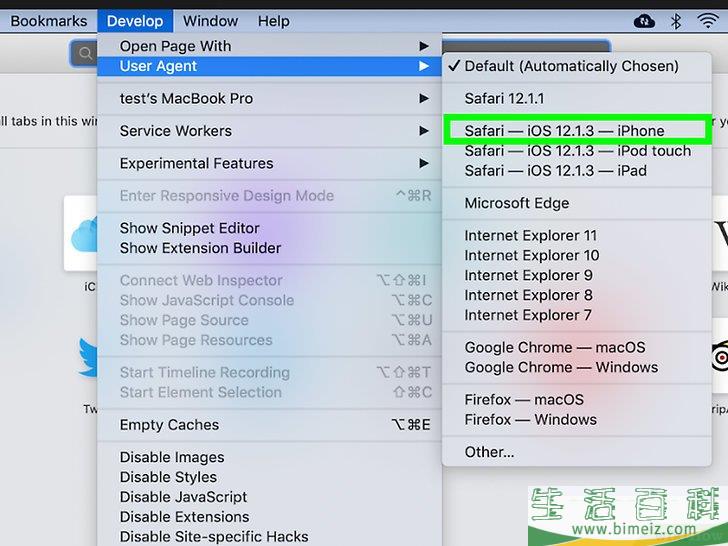728x546 pixels.
Task: Select Google Chrome — Windows user agent
Action: coord(577,367)
